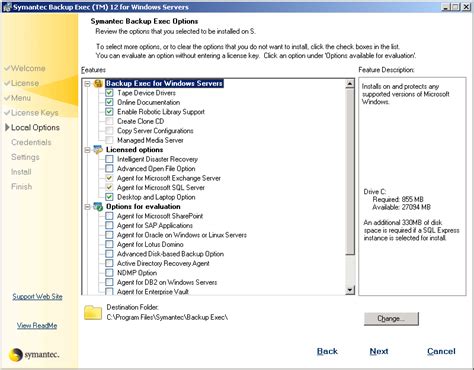474x370 pixels.
Task: Click the Available: 27094 MB text
Action: pos(402,207)
